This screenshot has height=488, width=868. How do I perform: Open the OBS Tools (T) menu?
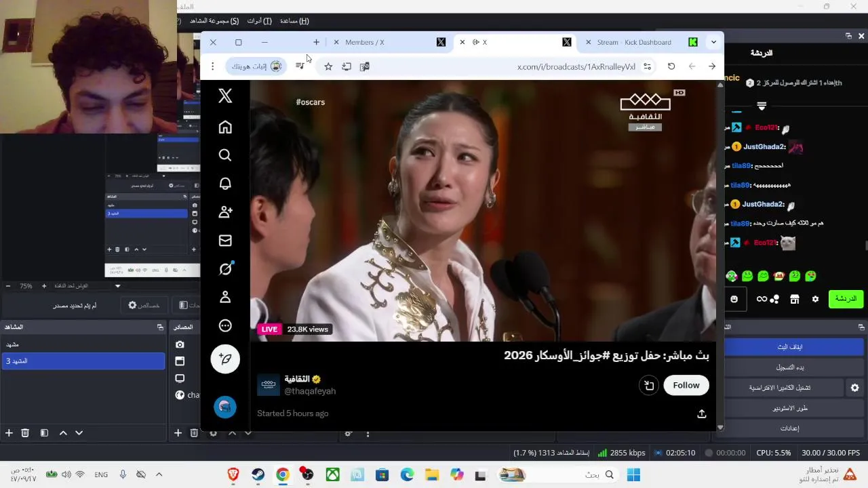click(x=259, y=21)
